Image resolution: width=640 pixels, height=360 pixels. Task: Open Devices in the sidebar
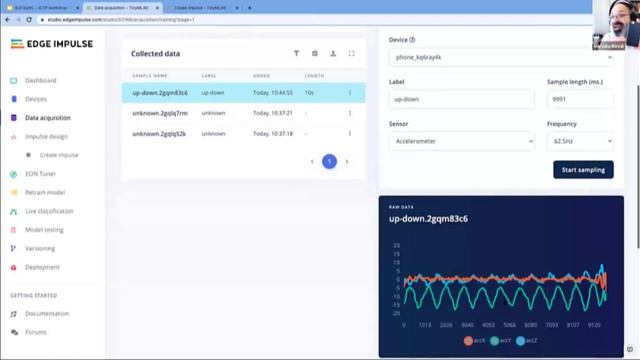click(36, 99)
